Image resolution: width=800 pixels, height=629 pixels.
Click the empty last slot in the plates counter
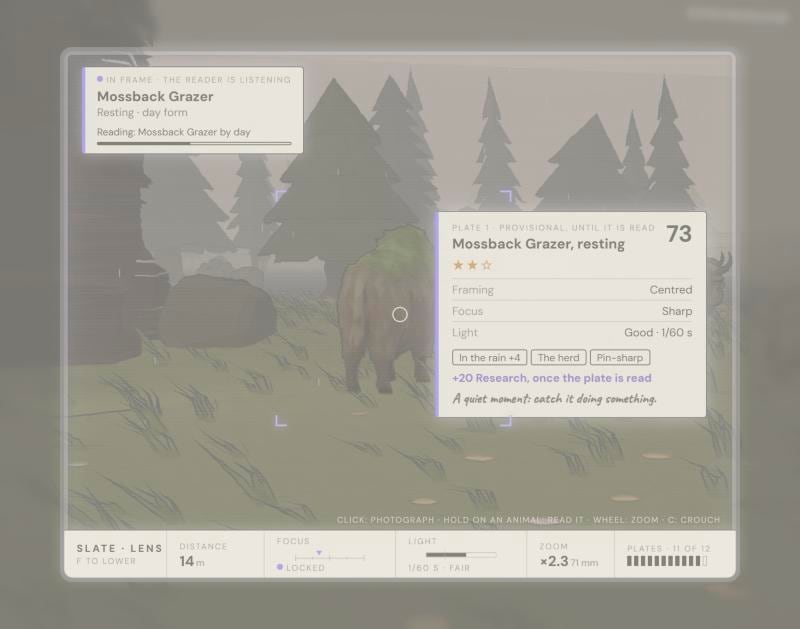[x=705, y=561]
